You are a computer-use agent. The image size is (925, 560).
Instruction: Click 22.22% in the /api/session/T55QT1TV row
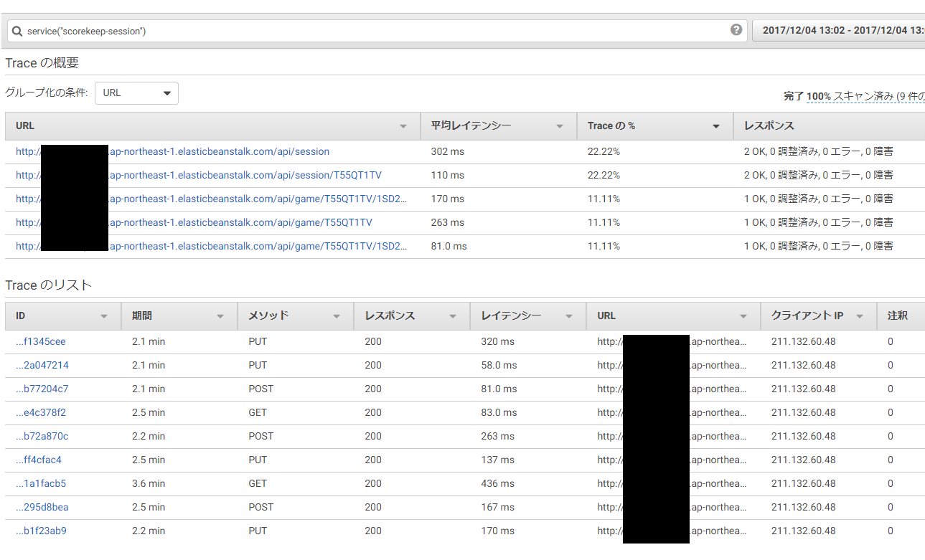pos(604,175)
